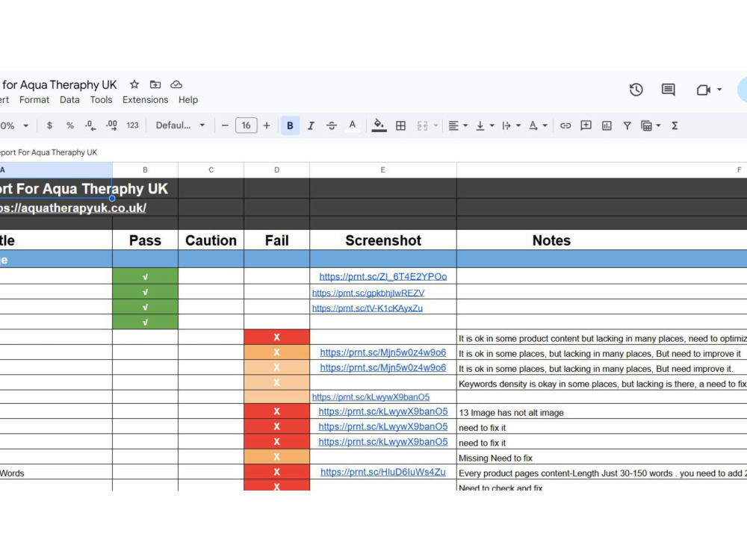The image size is (747, 560).
Task: Expand the merge cells dropdown arrow
Action: (436, 125)
